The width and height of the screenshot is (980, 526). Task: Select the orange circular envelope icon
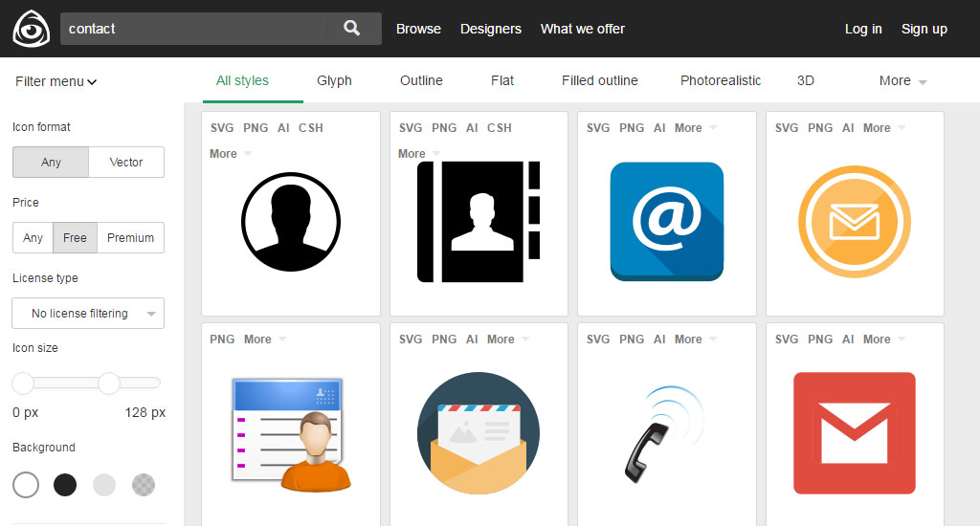click(x=855, y=222)
